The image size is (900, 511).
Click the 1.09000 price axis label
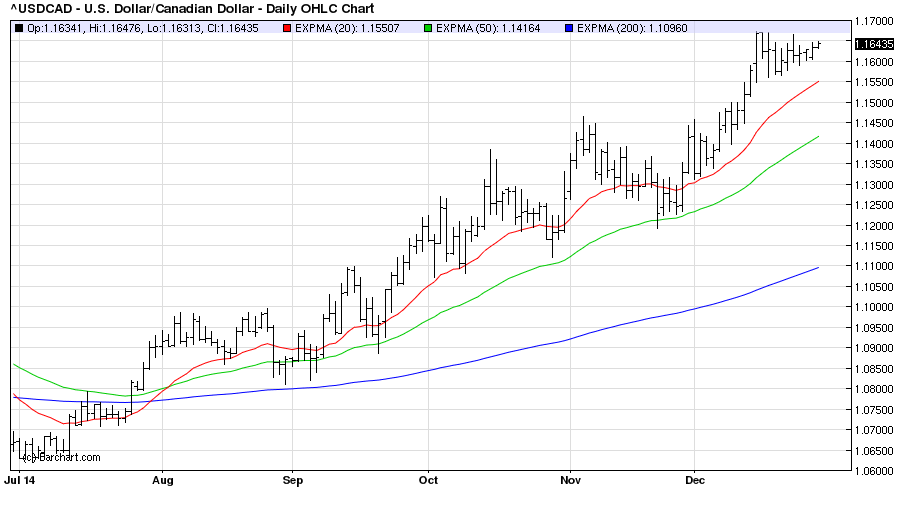pos(874,348)
